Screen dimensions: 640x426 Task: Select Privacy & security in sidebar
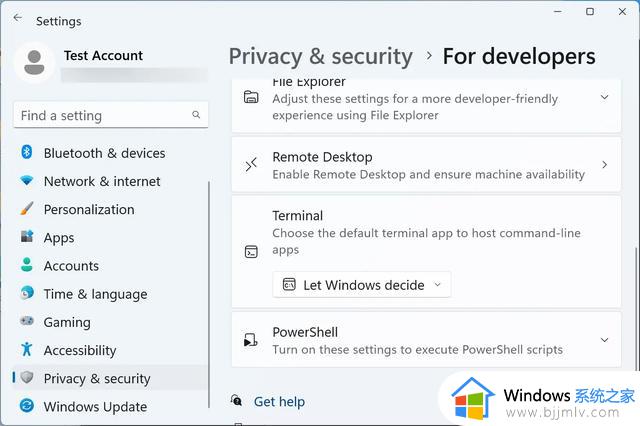pyautogui.click(x=110, y=378)
